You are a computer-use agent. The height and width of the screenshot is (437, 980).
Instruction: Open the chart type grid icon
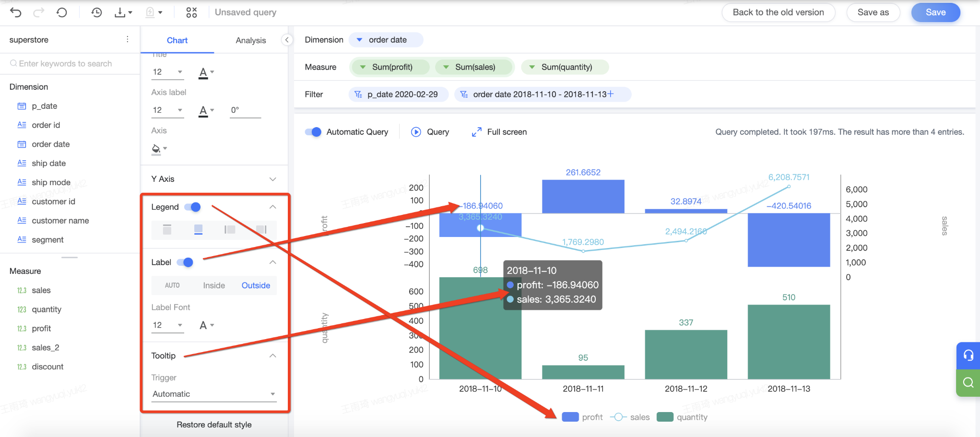point(191,12)
